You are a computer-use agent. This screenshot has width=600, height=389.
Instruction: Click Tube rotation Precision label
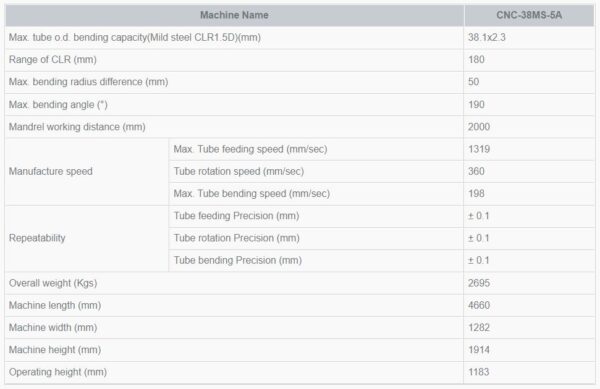coord(236,238)
